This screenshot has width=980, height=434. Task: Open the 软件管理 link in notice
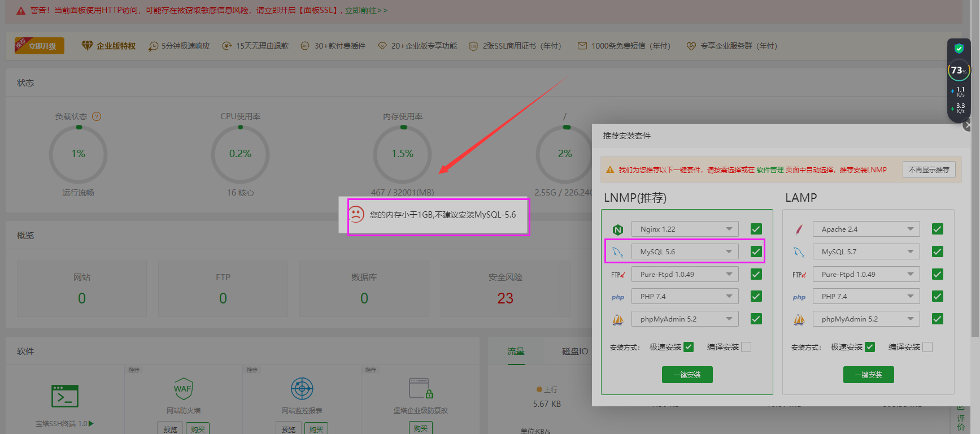click(x=770, y=170)
